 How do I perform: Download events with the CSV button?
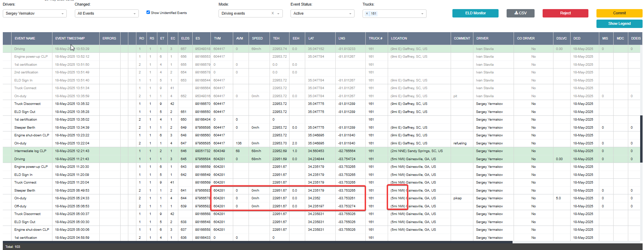520,13
